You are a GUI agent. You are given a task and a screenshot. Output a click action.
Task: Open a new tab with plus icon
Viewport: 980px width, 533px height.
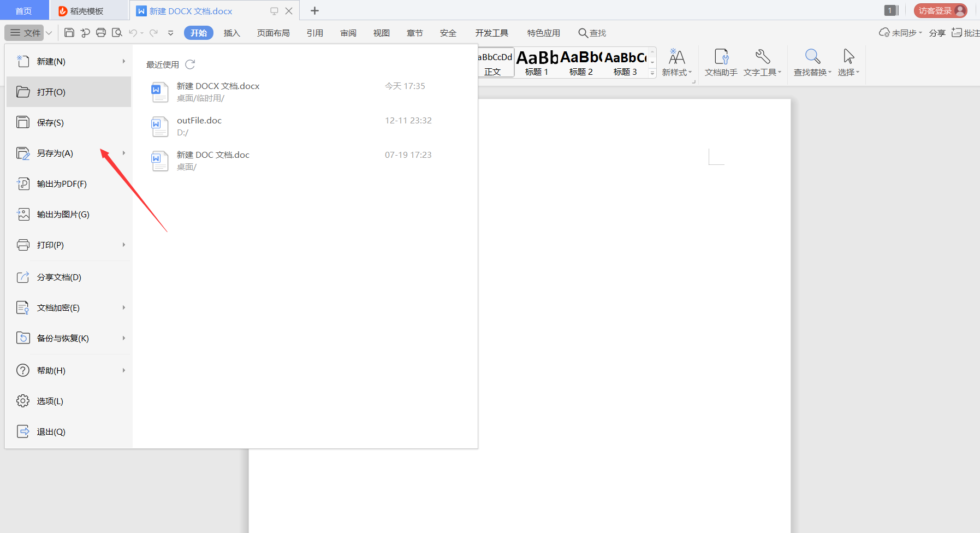314,10
